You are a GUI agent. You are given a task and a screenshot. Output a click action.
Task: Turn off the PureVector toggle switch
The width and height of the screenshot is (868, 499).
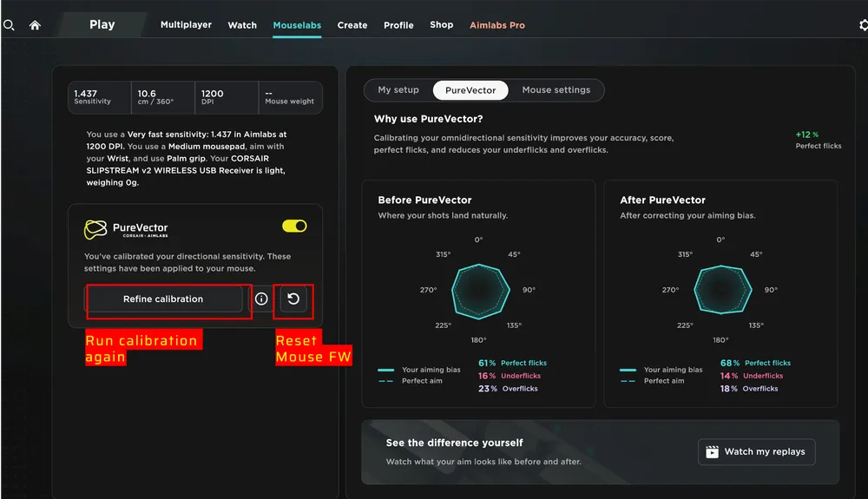point(294,226)
